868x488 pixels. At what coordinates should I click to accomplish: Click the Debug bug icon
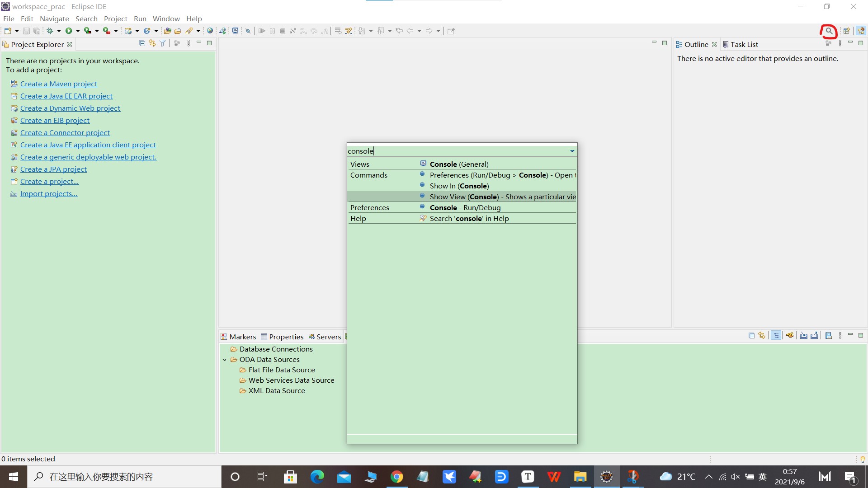(x=50, y=31)
